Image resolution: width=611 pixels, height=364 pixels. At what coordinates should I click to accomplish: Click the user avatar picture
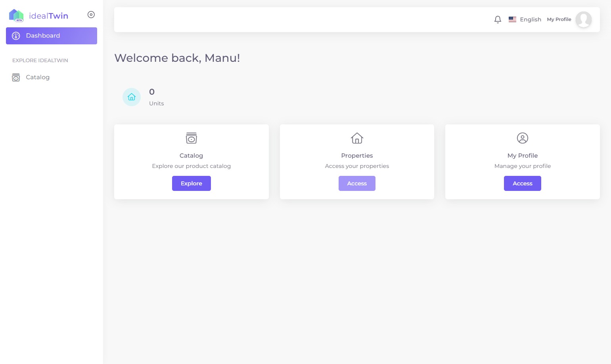[583, 19]
